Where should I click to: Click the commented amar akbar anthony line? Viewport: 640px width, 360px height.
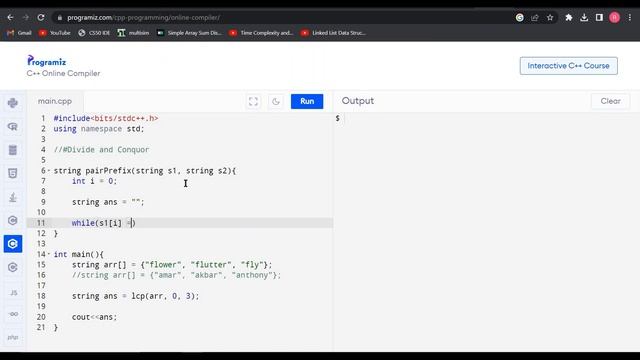(176, 275)
